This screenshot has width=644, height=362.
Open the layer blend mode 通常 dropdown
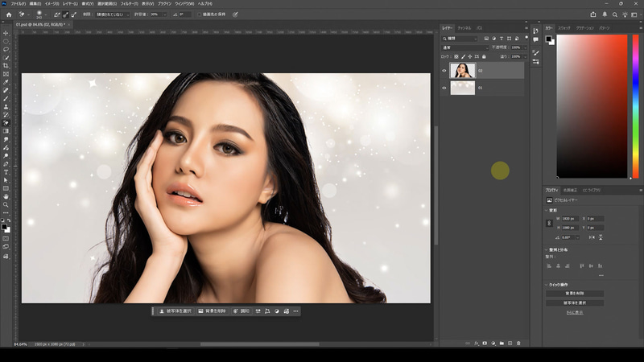(x=465, y=47)
